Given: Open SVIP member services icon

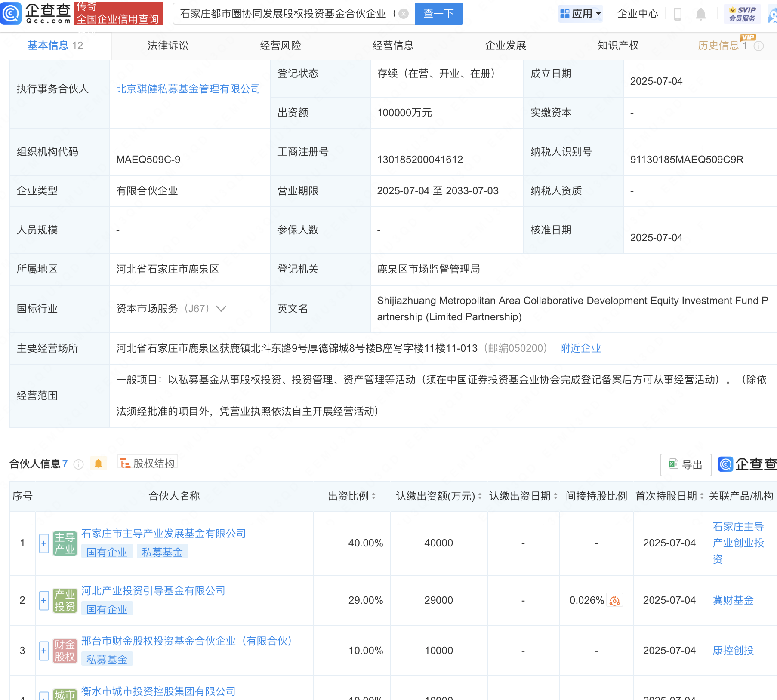Looking at the screenshot, I should click(742, 14).
